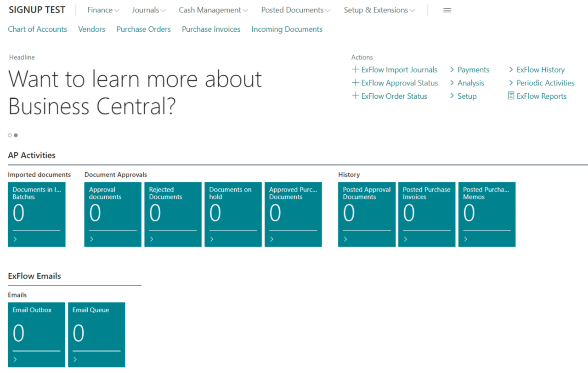Image resolution: width=588 pixels, height=373 pixels.
Task: Expand the Finance menu
Action: (103, 10)
